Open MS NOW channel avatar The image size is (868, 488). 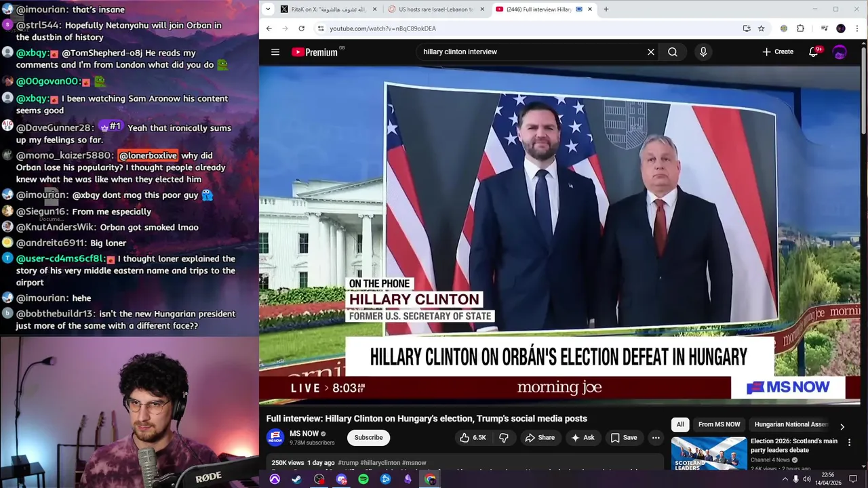275,438
